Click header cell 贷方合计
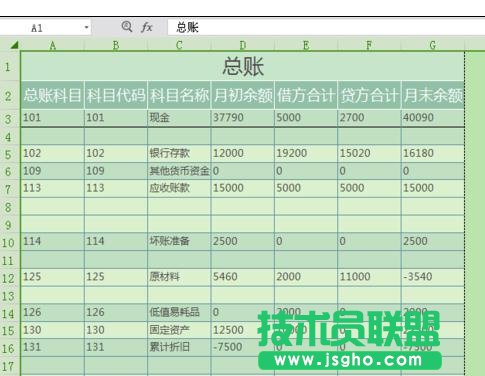Viewport: 485px width, 376px height. (369, 95)
